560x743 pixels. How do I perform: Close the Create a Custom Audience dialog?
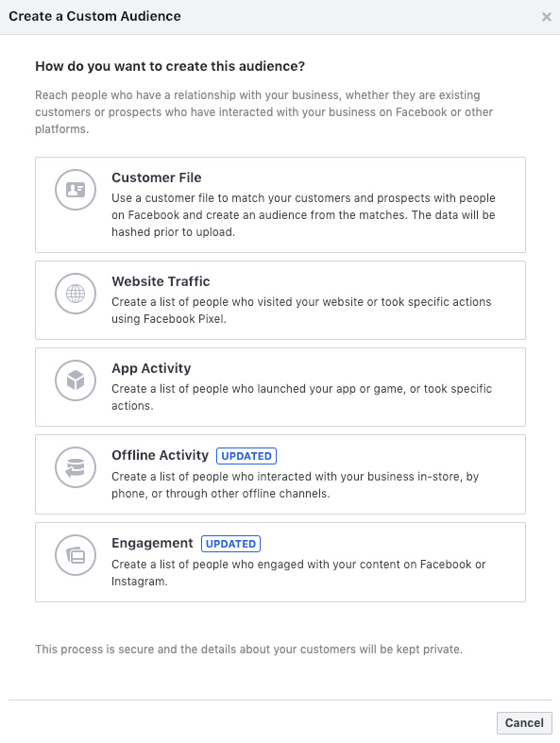tap(546, 17)
